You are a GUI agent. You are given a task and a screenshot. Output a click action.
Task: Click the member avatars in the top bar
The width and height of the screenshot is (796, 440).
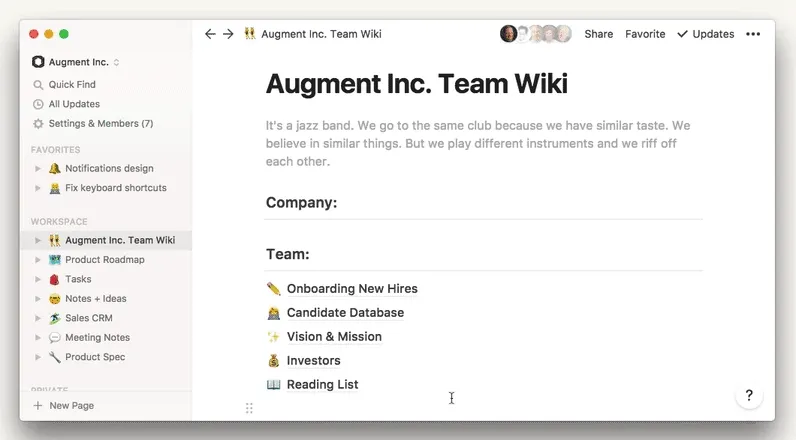click(536, 34)
